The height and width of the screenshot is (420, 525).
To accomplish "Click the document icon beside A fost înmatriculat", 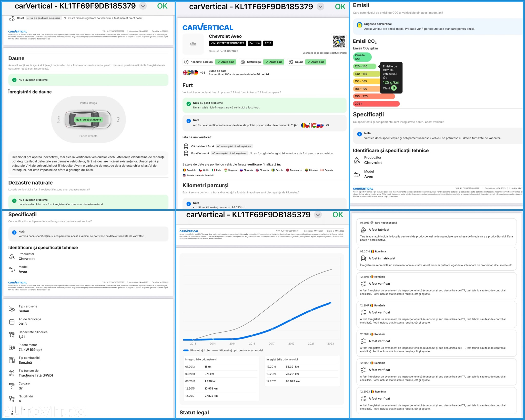I will pos(364,258).
